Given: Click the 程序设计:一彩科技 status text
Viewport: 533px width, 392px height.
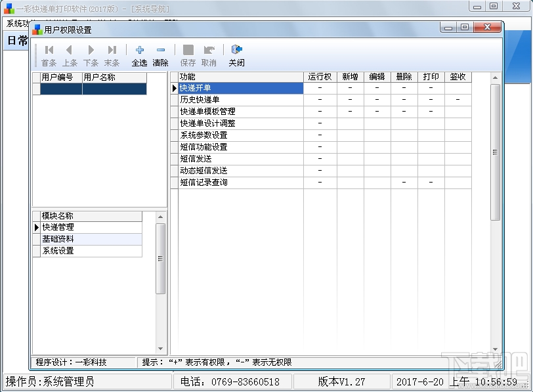Looking at the screenshot, I should point(72,362).
